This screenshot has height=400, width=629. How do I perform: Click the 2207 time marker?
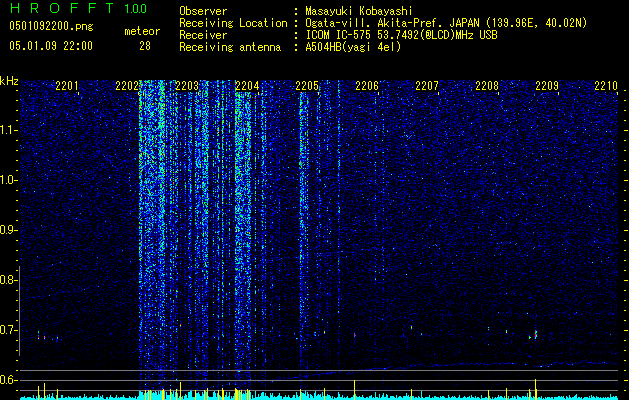tap(427, 86)
